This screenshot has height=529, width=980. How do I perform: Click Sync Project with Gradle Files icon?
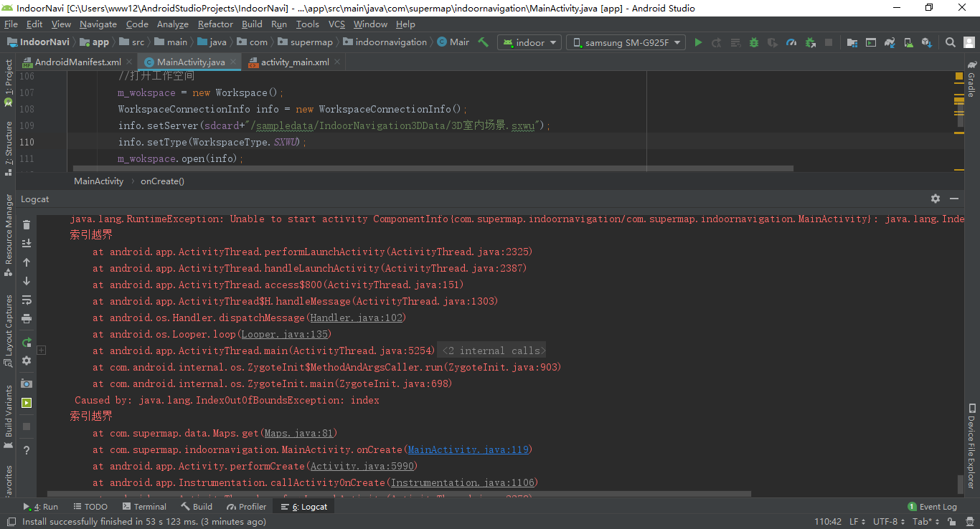point(890,42)
